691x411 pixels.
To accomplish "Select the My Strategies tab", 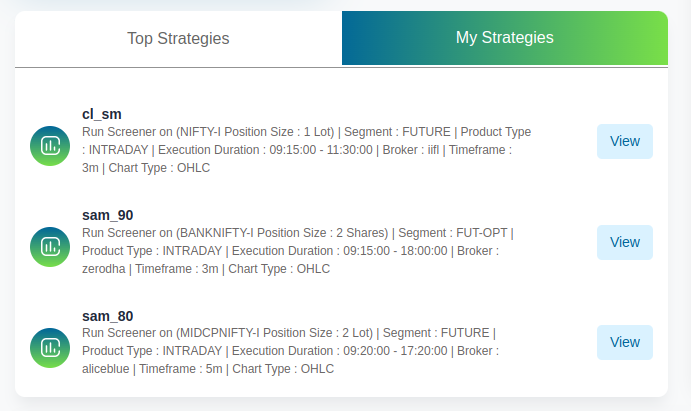I will click(x=505, y=38).
